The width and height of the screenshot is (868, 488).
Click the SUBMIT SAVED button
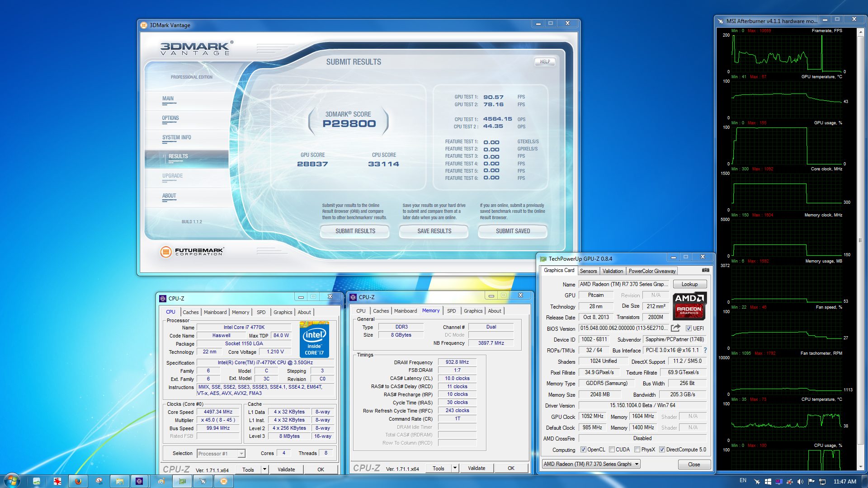pos(513,231)
